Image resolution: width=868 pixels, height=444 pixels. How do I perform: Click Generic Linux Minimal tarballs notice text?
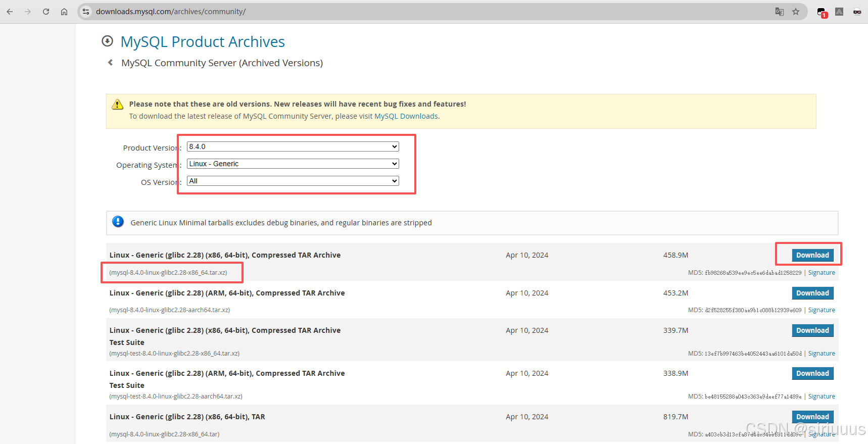281,223
